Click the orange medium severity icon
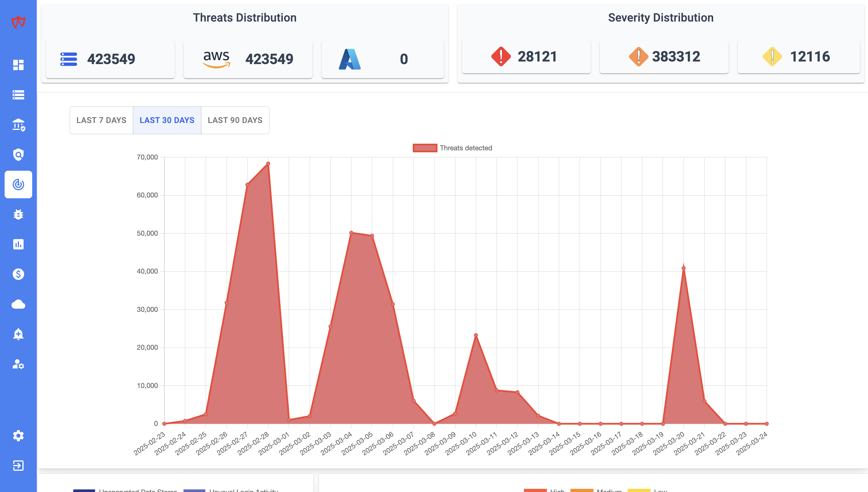Viewport: 868px width, 492px height. coord(638,56)
